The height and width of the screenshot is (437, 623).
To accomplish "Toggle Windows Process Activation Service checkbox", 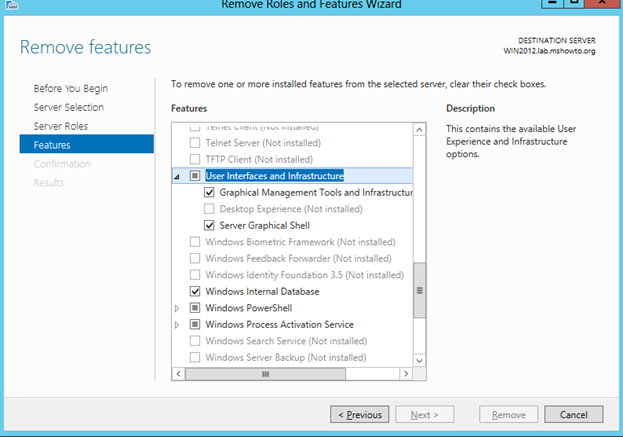I will pos(196,324).
